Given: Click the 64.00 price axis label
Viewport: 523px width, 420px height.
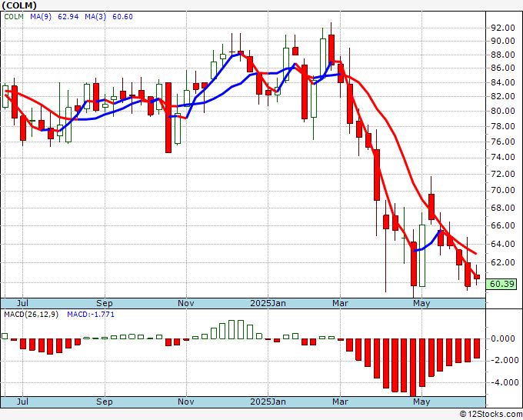Looking at the screenshot, I should click(503, 244).
